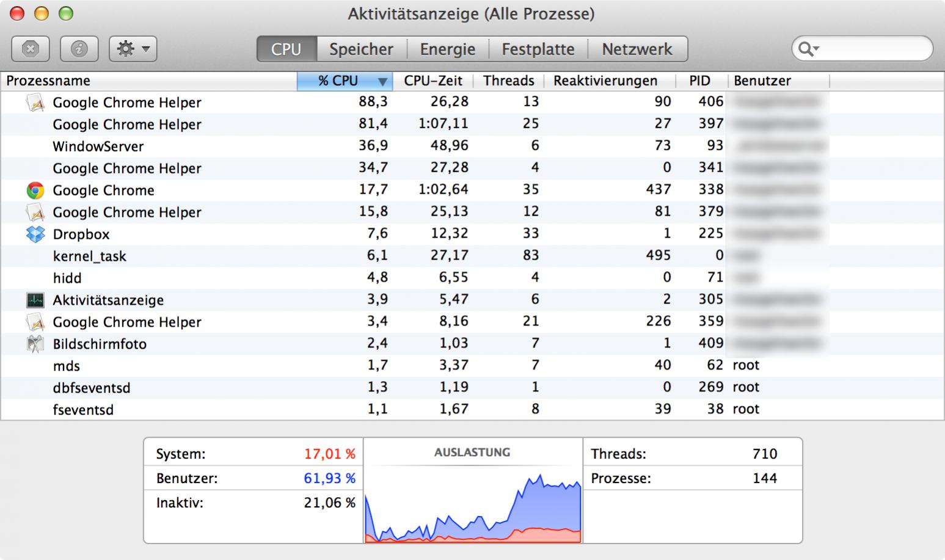
Task: Click the Inaktiv 21,06 % value
Action: [330, 503]
